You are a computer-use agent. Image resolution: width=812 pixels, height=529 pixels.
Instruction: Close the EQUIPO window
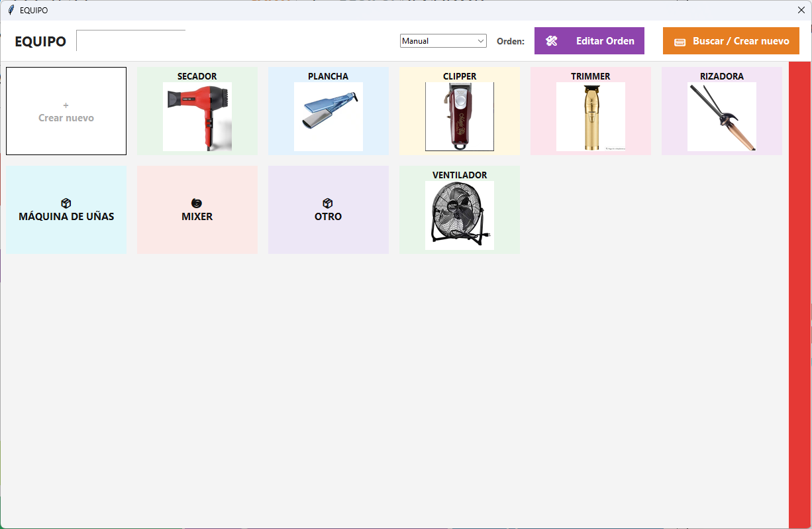801,10
